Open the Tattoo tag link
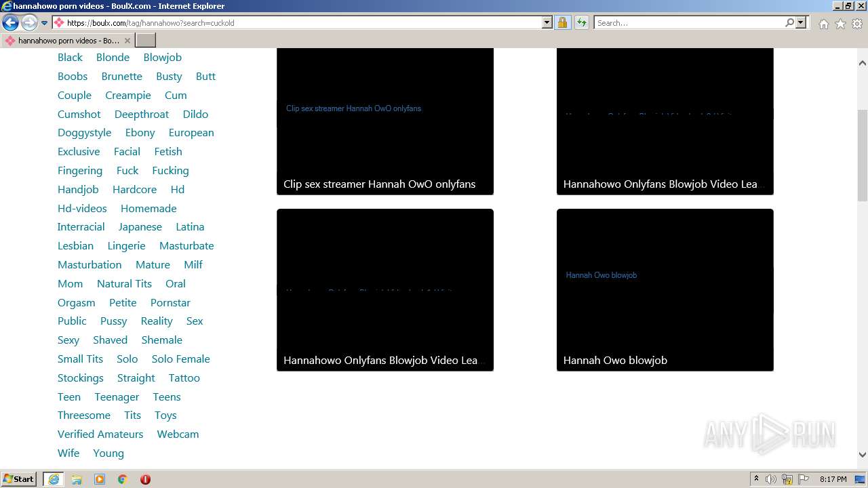Screen dimensions: 868x488 [184, 378]
